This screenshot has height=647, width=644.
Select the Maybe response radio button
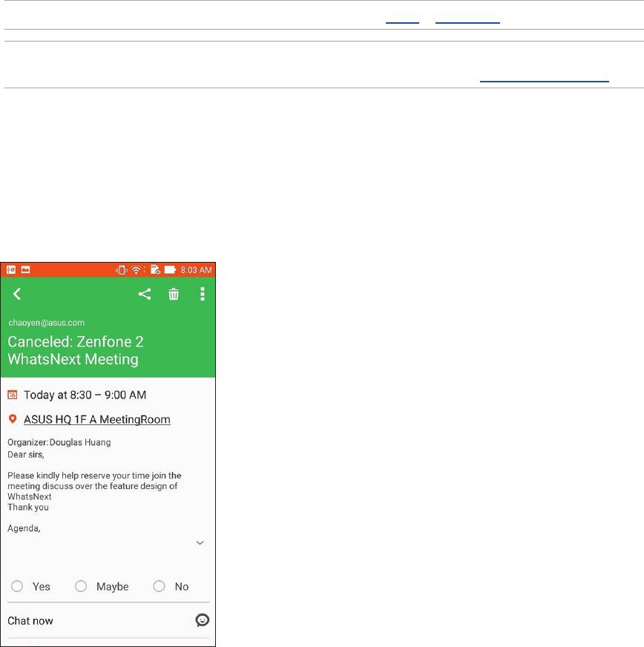coord(82,586)
